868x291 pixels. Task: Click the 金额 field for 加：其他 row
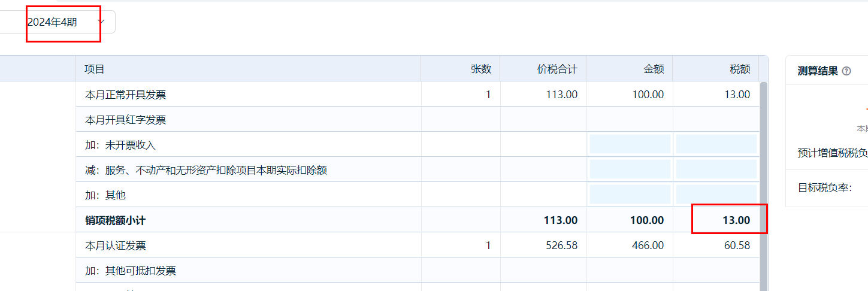(x=630, y=195)
